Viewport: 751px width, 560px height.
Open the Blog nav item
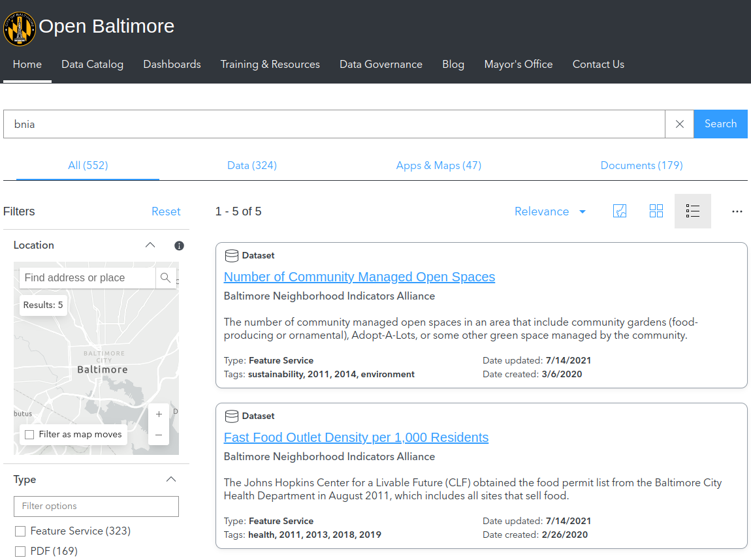(x=453, y=64)
